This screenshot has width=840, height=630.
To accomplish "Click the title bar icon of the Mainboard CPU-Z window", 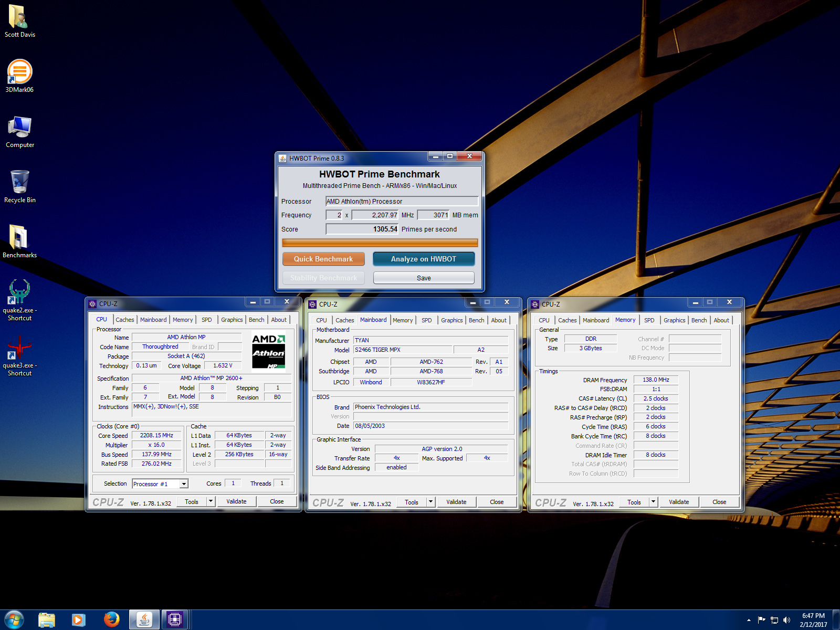I will pos(312,304).
